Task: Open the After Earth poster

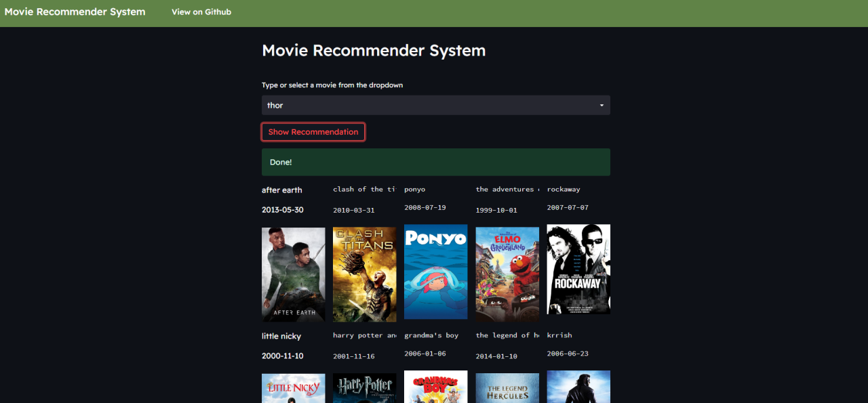Action: point(293,274)
